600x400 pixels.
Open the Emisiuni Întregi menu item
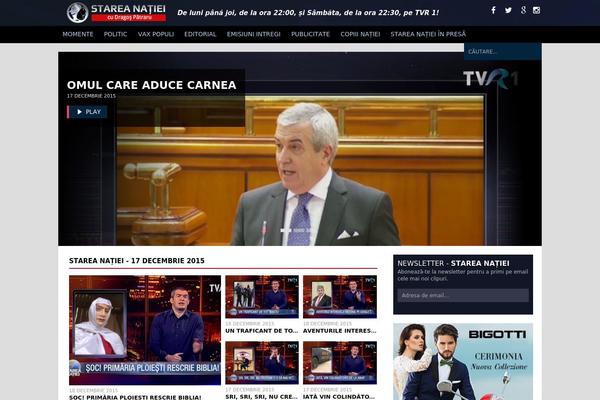coord(253,34)
